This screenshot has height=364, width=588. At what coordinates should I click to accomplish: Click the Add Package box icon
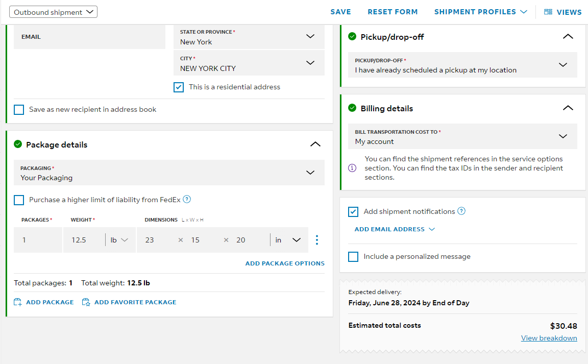(x=18, y=302)
